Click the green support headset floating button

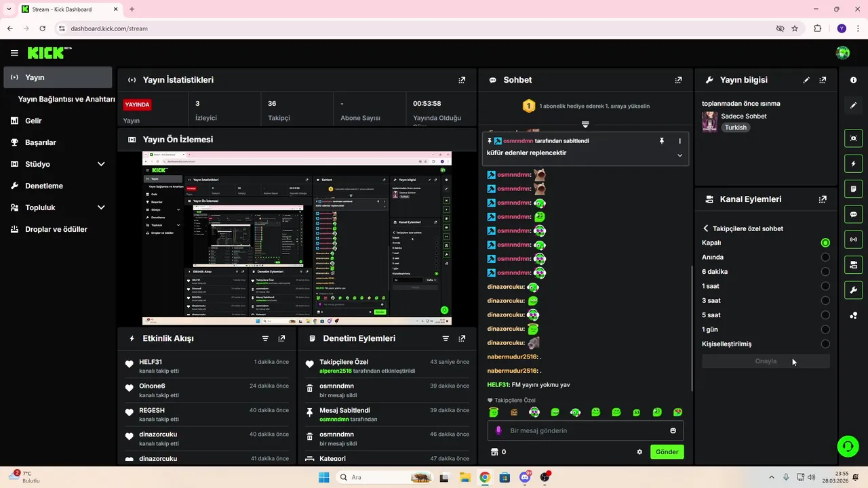(x=848, y=446)
